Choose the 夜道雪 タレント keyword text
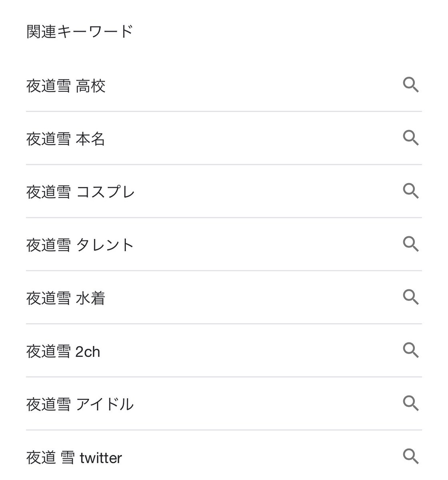 (80, 245)
